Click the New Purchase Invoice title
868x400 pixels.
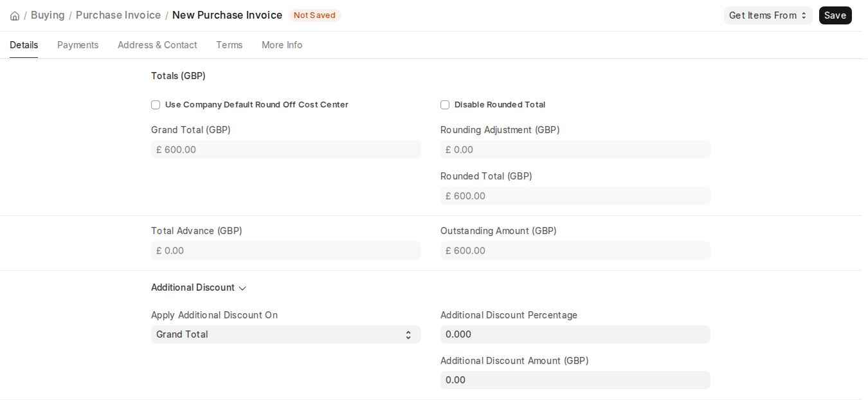(x=227, y=15)
